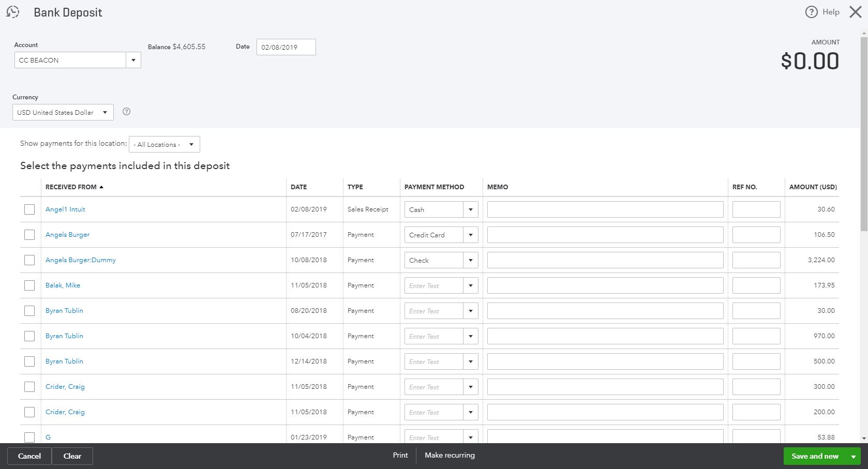Open the Account dropdown showing CC BEACON

pos(133,60)
